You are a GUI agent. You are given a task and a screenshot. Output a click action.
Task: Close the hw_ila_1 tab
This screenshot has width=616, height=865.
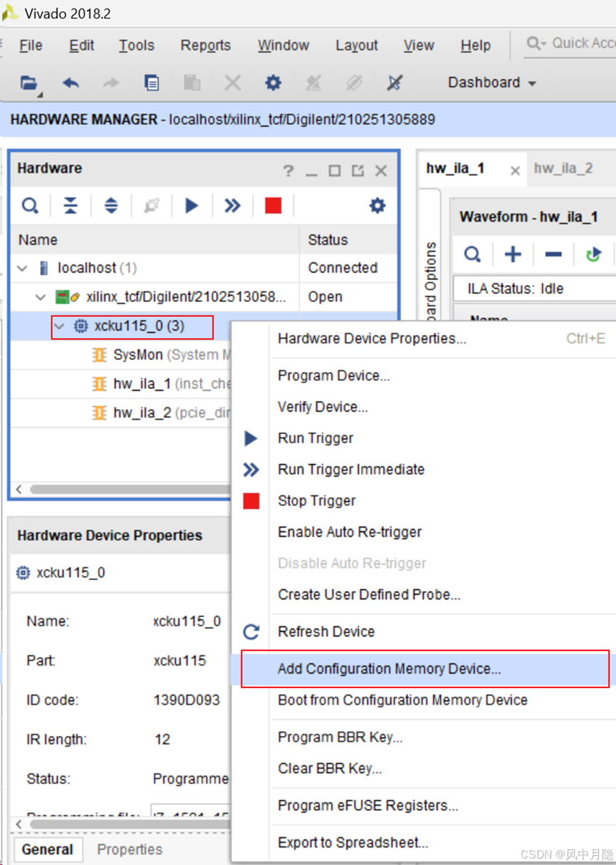(515, 170)
